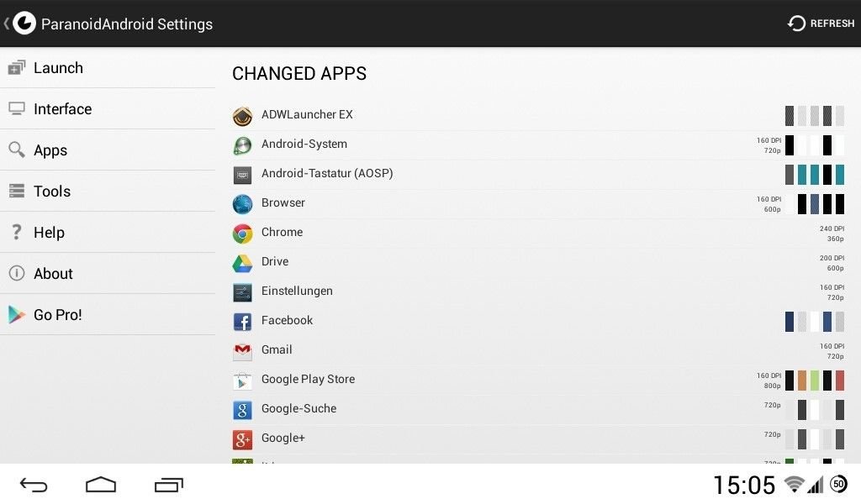Screen dimensions: 861x504
Task: Click the Gmail app icon
Action: point(242,351)
